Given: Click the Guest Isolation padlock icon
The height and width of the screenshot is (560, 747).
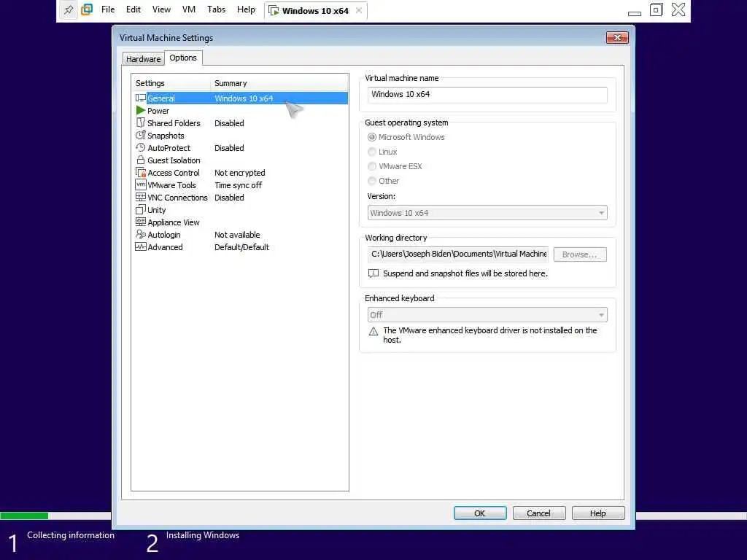Looking at the screenshot, I should [x=141, y=160].
